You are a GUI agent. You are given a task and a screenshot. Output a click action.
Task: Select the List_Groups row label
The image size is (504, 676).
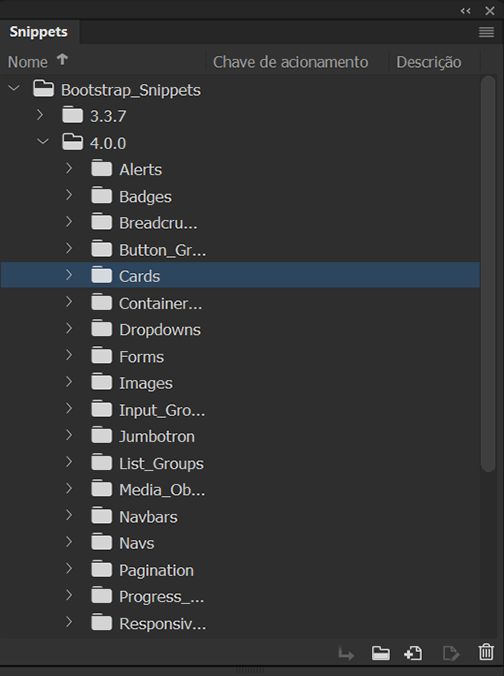pyautogui.click(x=161, y=464)
